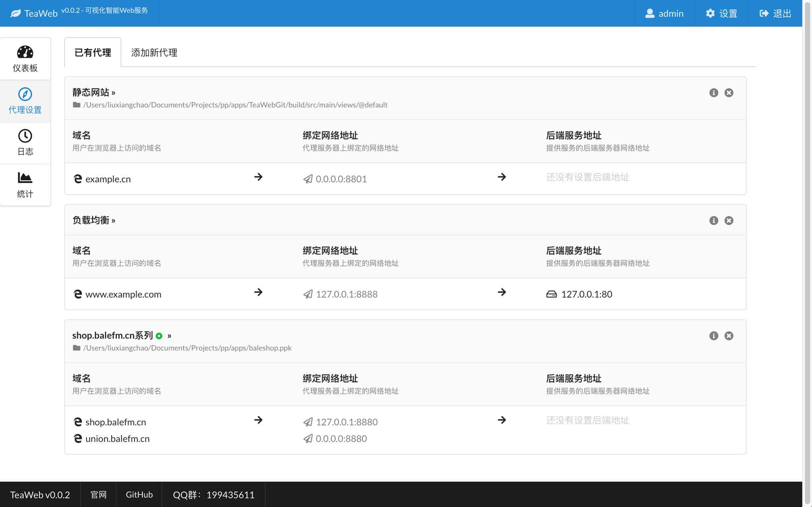Open the 仪表板 dashboard sidebar icon
The height and width of the screenshot is (507, 812).
[25, 52]
